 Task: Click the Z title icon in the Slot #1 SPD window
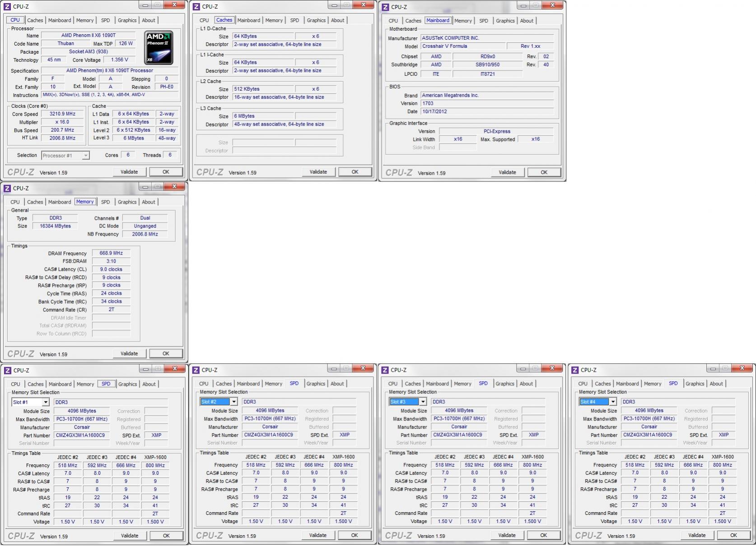(8, 370)
